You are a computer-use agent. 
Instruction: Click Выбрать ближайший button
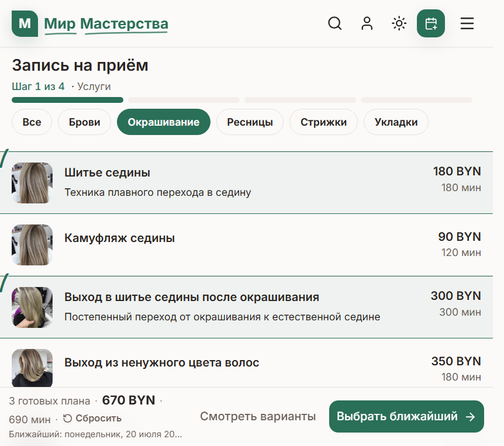coord(406,416)
